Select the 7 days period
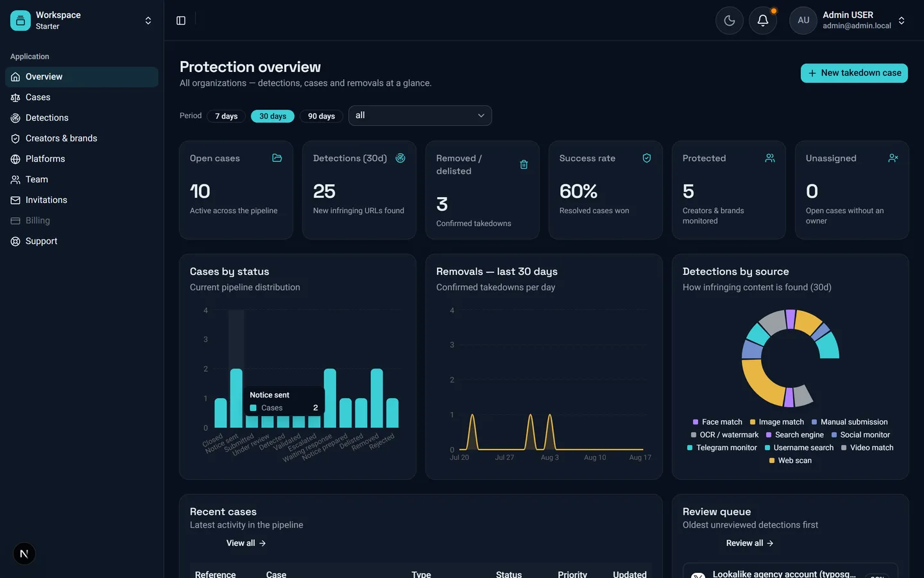This screenshot has width=924, height=578. click(x=227, y=116)
